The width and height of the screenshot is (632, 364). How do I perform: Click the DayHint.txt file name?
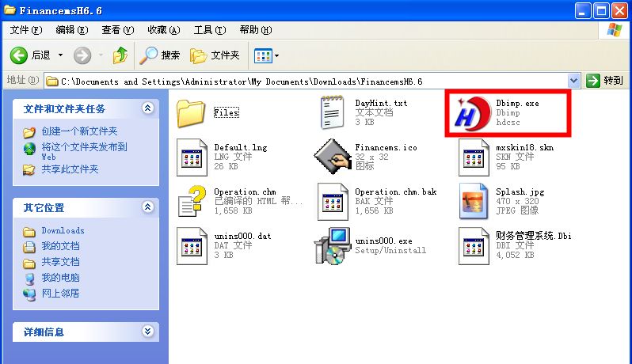381,103
